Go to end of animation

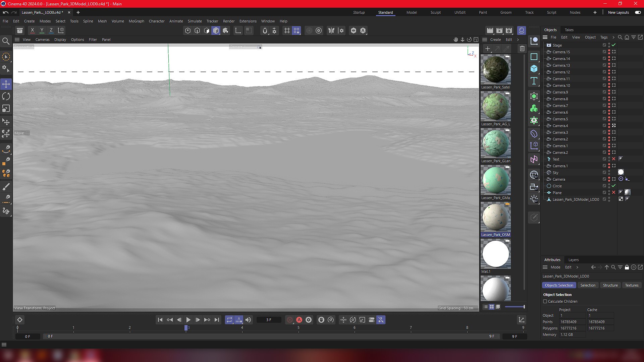point(217,320)
